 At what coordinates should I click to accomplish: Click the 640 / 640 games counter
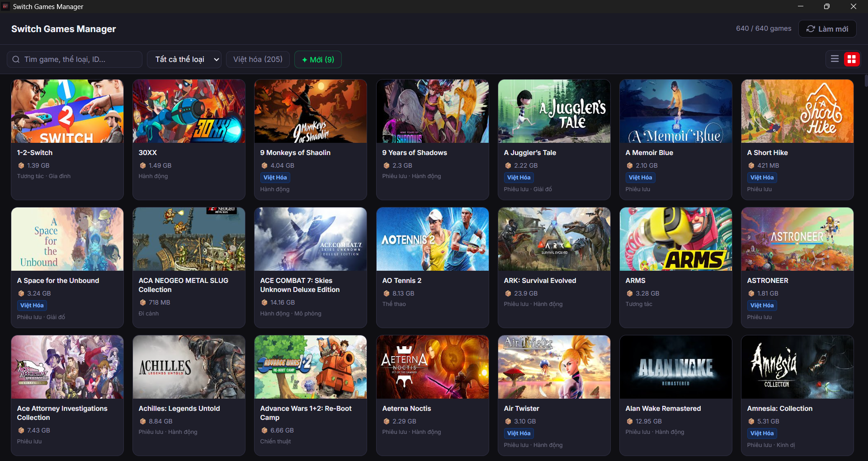764,28
